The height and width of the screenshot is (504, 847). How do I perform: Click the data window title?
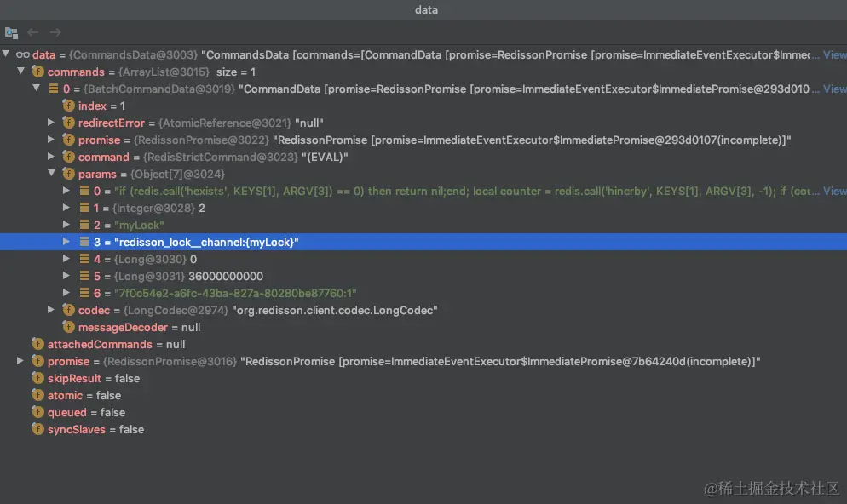pos(426,9)
